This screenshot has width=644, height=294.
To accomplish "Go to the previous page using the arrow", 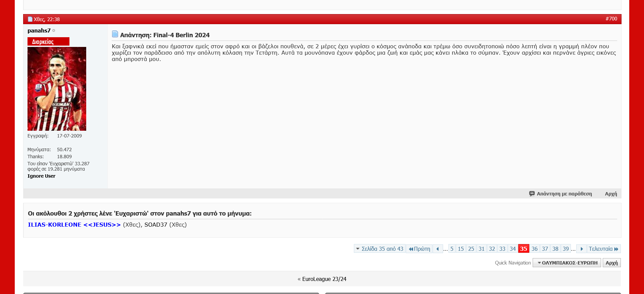I will tap(438, 249).
